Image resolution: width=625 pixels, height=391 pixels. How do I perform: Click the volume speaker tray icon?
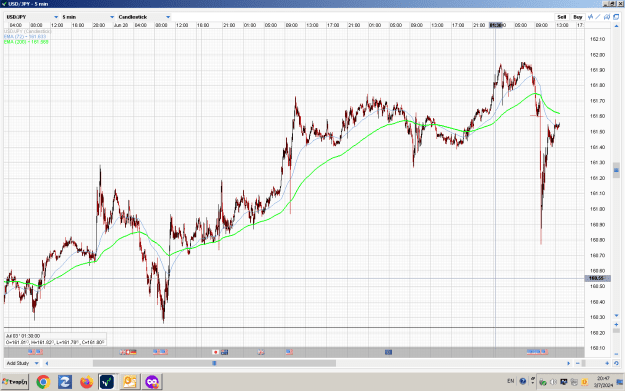tap(553, 382)
